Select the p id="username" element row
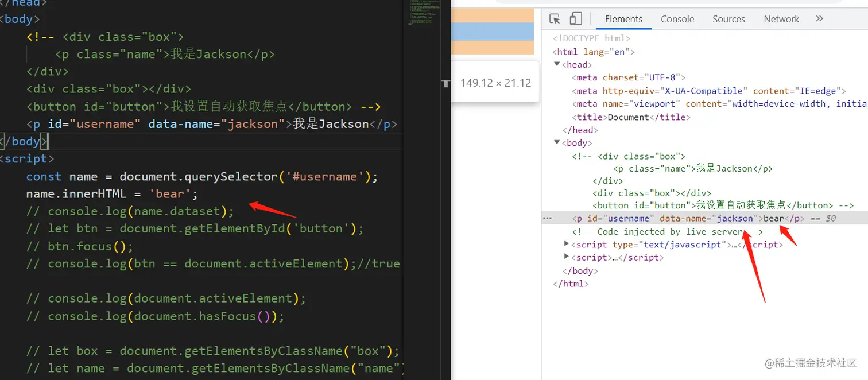 pos(704,218)
